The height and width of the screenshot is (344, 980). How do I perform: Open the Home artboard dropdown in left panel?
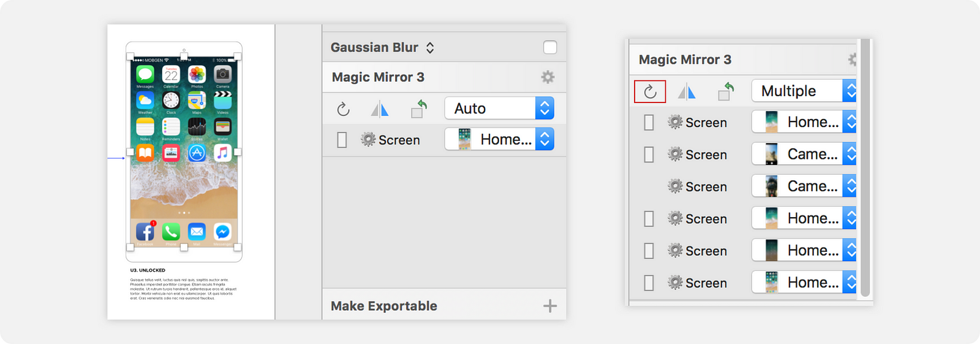(499, 139)
